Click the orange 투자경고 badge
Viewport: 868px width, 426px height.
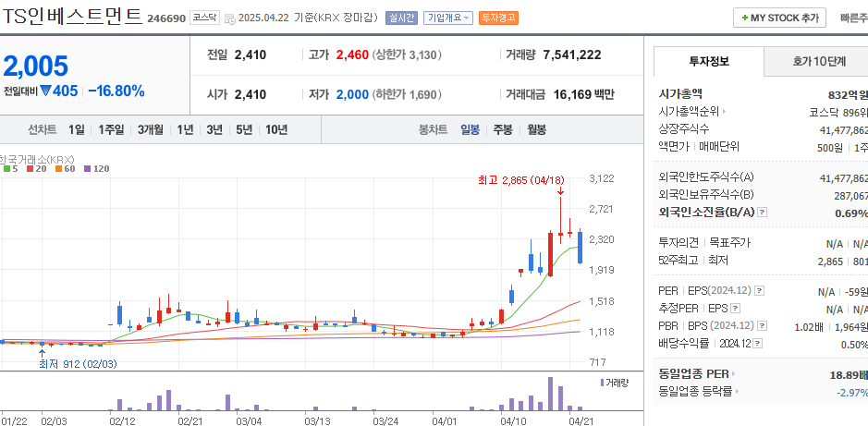(499, 18)
